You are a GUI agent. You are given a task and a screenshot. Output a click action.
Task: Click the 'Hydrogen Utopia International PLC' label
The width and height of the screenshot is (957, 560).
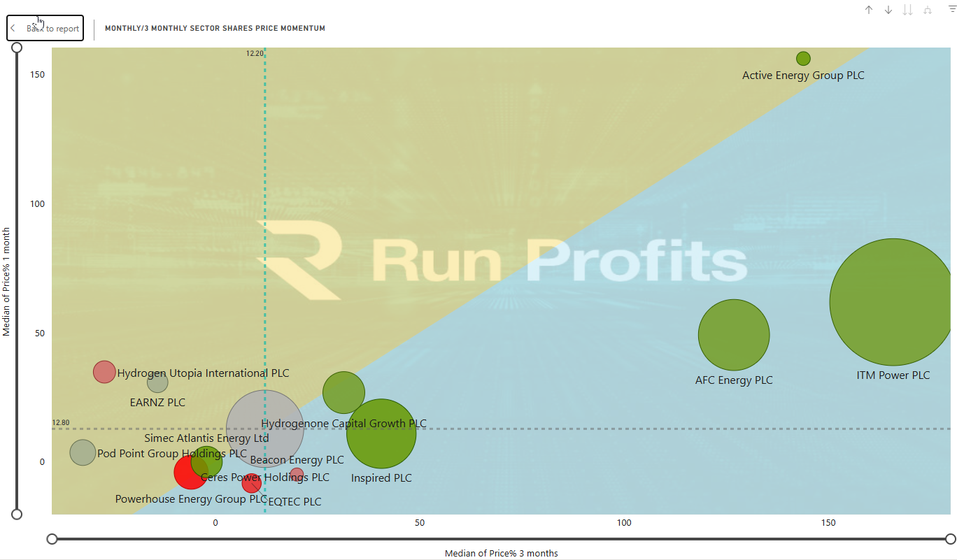[203, 373]
